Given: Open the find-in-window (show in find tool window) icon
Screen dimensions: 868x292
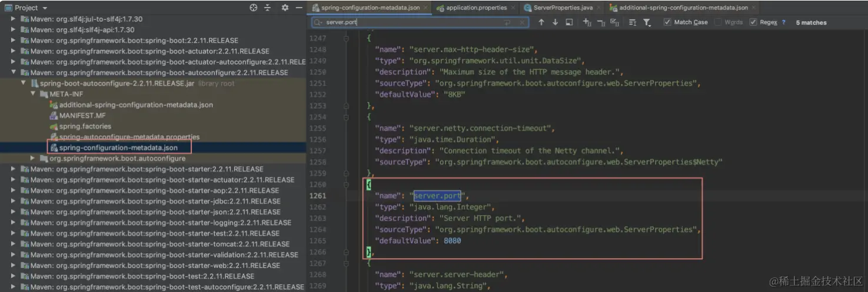Looking at the screenshot, I should coord(569,22).
